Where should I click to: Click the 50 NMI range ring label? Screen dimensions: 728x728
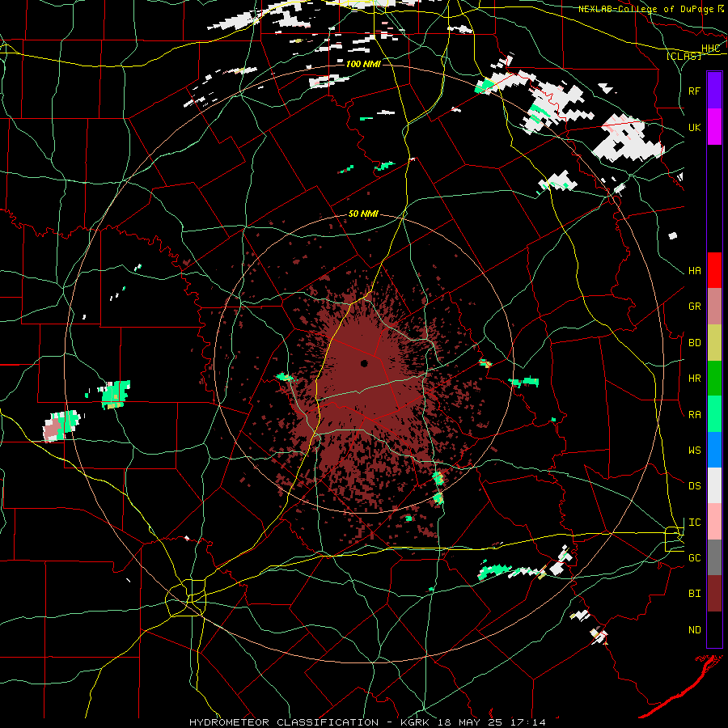tap(363, 214)
